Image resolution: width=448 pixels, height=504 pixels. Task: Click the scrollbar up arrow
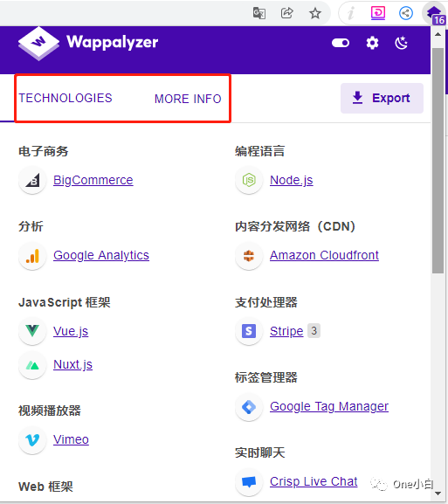pyautogui.click(x=438, y=34)
